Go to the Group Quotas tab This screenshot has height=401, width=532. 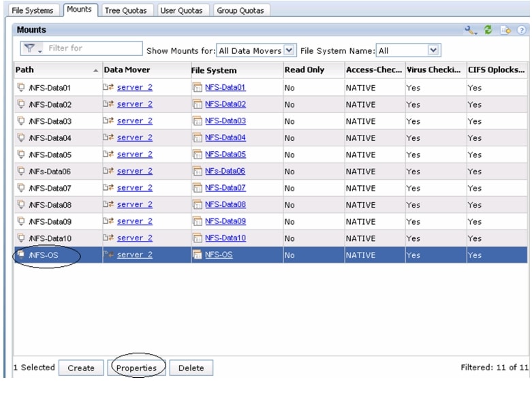click(x=240, y=10)
